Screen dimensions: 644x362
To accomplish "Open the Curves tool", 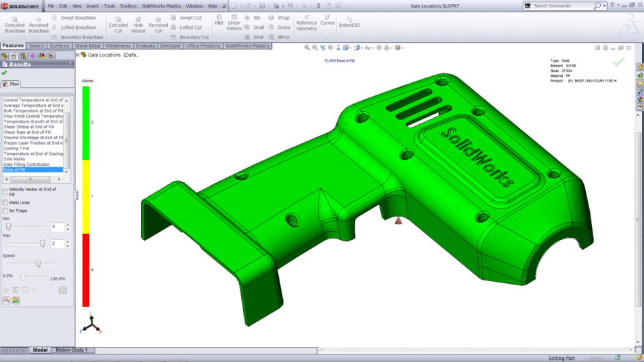I will tap(327, 20).
